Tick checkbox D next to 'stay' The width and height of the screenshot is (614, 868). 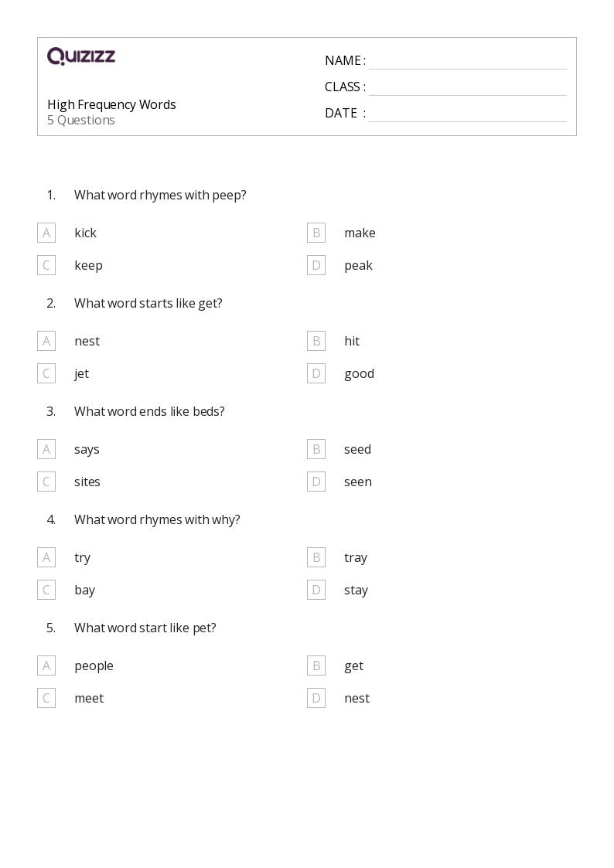pyautogui.click(x=316, y=590)
